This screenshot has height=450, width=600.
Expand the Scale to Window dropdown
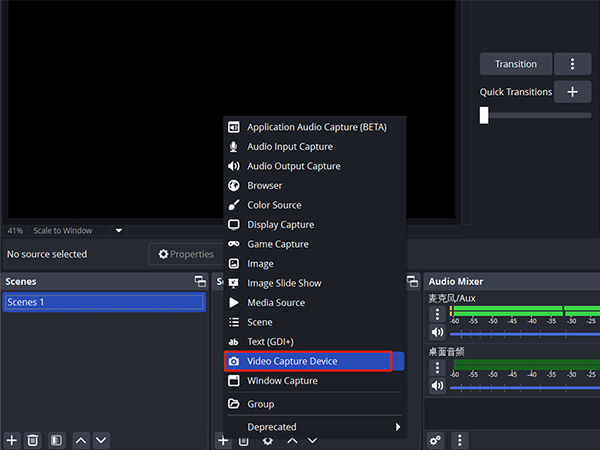[x=119, y=231]
